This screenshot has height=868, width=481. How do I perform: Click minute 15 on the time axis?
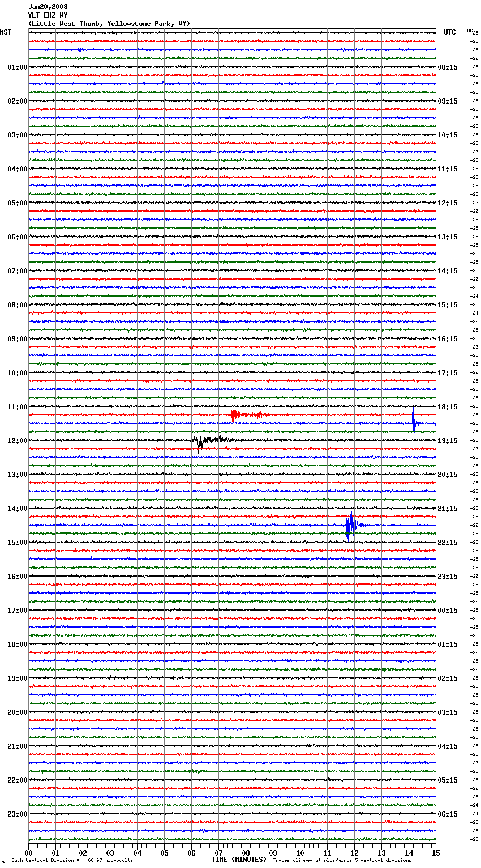click(436, 853)
